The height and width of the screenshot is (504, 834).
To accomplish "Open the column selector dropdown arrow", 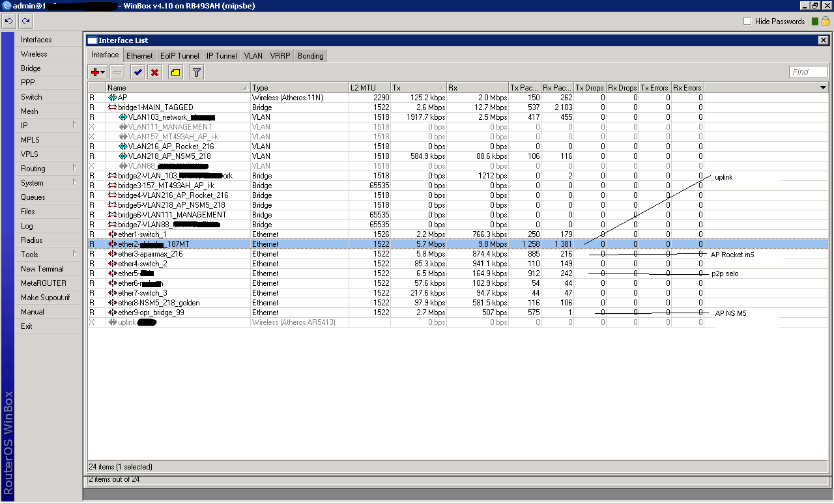I will (x=823, y=87).
